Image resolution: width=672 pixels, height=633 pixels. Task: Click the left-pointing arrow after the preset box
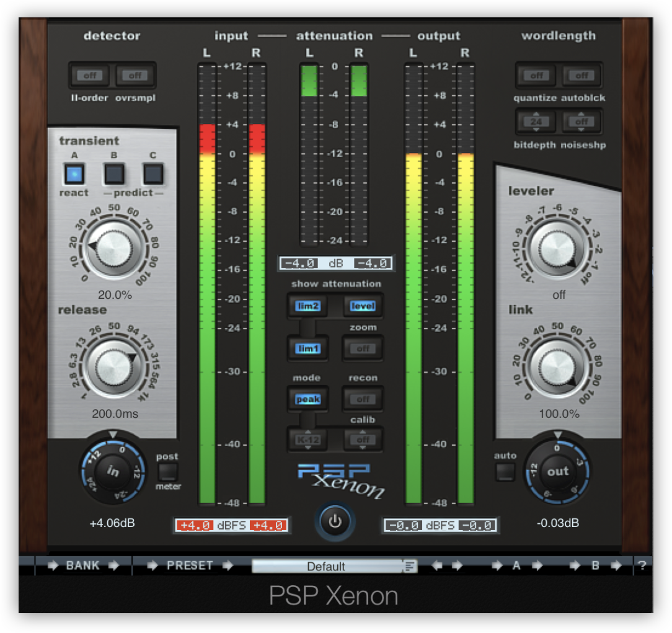436,565
